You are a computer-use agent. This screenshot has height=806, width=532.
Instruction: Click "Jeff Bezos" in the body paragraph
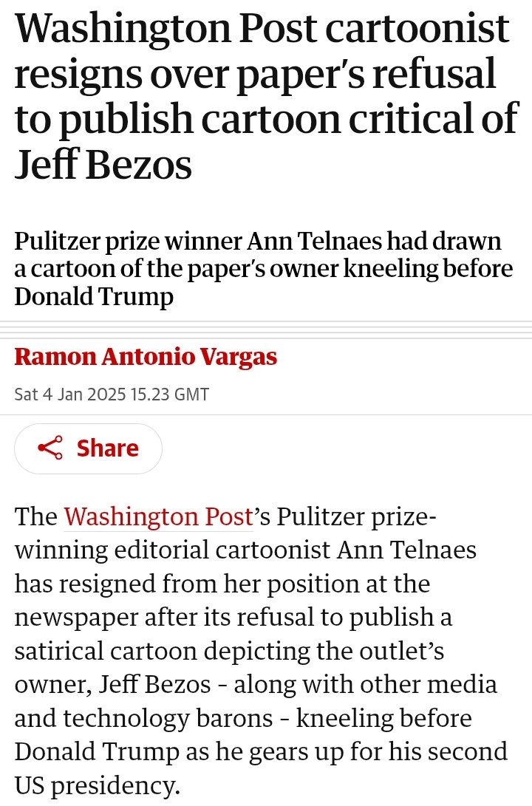(x=161, y=684)
